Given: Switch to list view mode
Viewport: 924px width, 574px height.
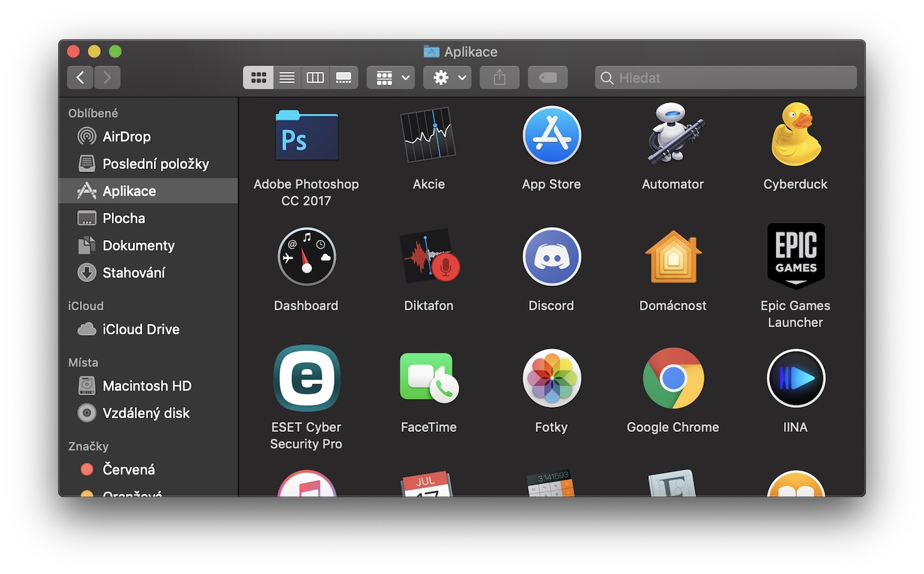Looking at the screenshot, I should point(287,78).
